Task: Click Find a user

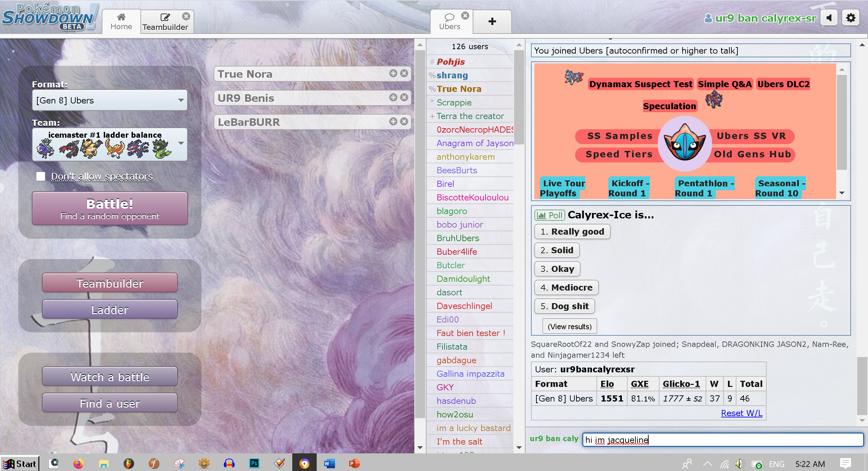Action: point(110,403)
